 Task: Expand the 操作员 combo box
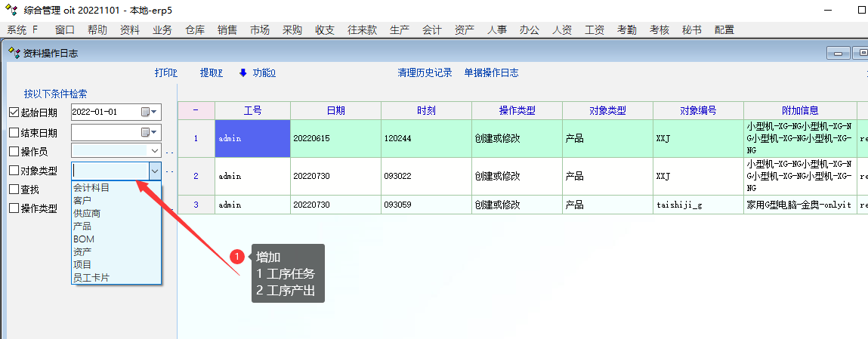point(155,152)
